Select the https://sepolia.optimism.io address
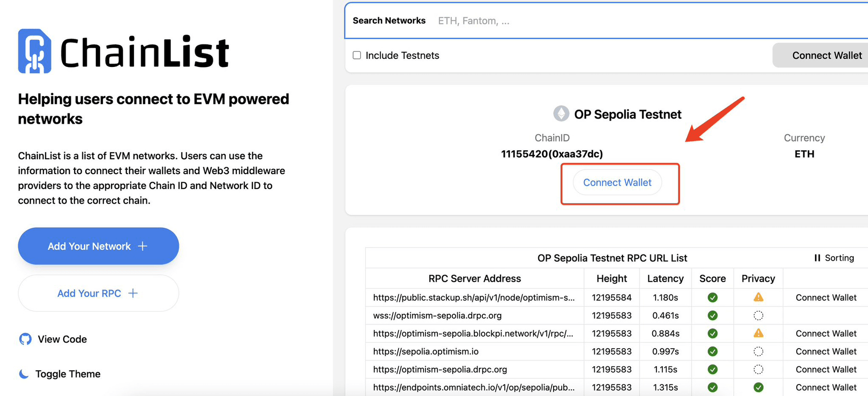The width and height of the screenshot is (868, 396). (426, 352)
